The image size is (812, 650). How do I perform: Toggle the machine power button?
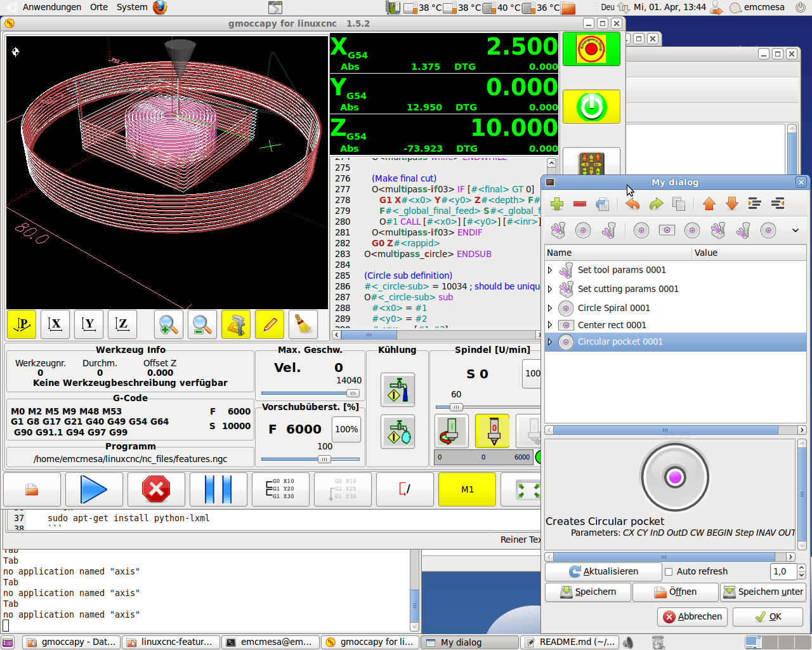pos(591,107)
